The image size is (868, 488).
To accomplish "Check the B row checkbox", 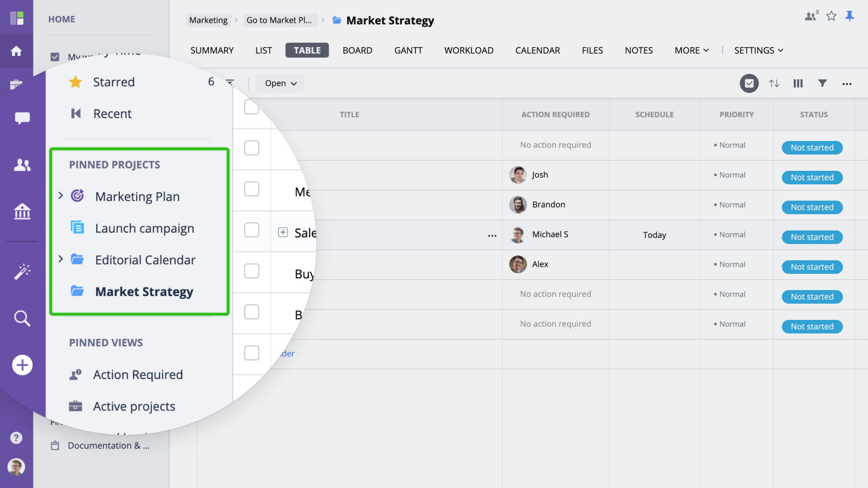I will tap(252, 312).
